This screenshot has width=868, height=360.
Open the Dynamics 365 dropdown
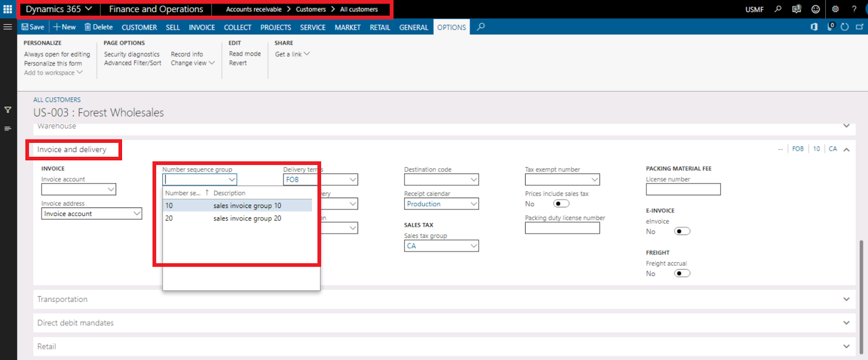point(59,9)
